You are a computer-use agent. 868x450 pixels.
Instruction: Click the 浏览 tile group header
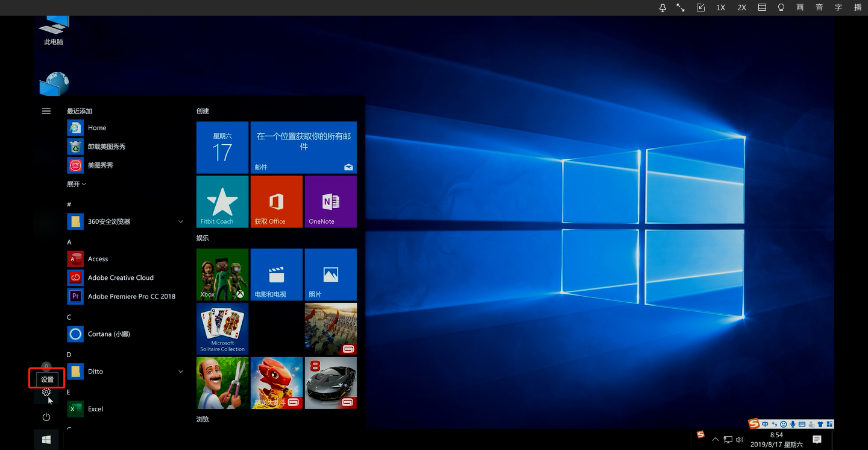tap(203, 419)
